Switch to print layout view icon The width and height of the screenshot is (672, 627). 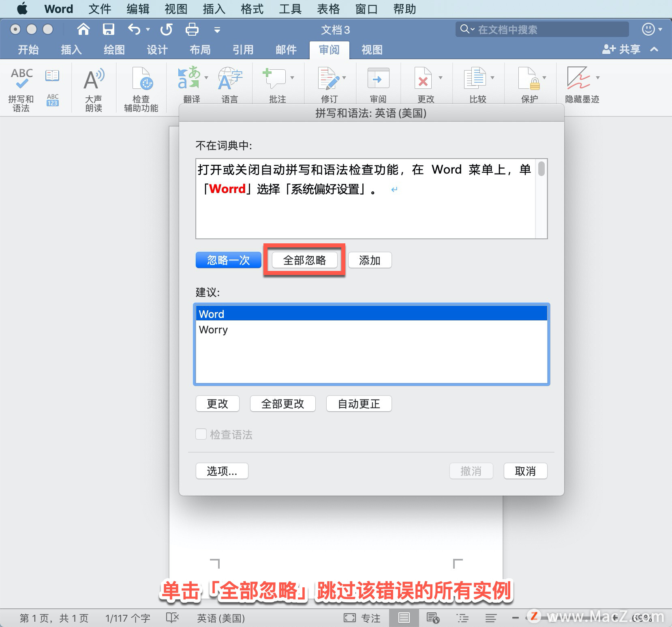pos(404,618)
